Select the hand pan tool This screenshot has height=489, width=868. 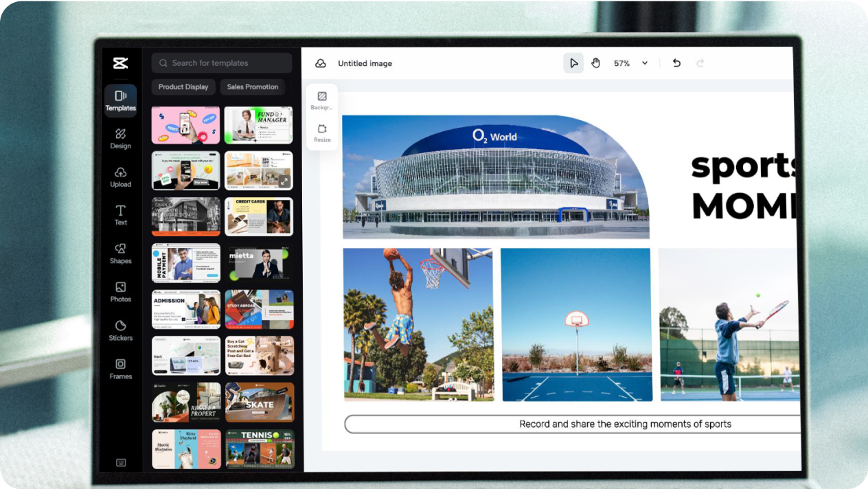596,63
